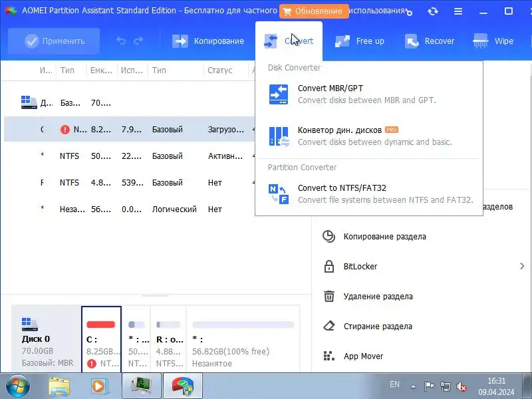Select the dynamic disk converter PRO option
Image resolution: width=532 pixels, height=399 pixels.
369,136
